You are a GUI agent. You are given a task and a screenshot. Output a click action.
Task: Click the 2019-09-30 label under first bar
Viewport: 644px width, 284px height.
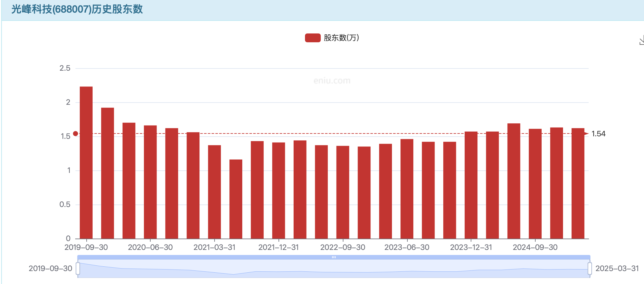86,247
